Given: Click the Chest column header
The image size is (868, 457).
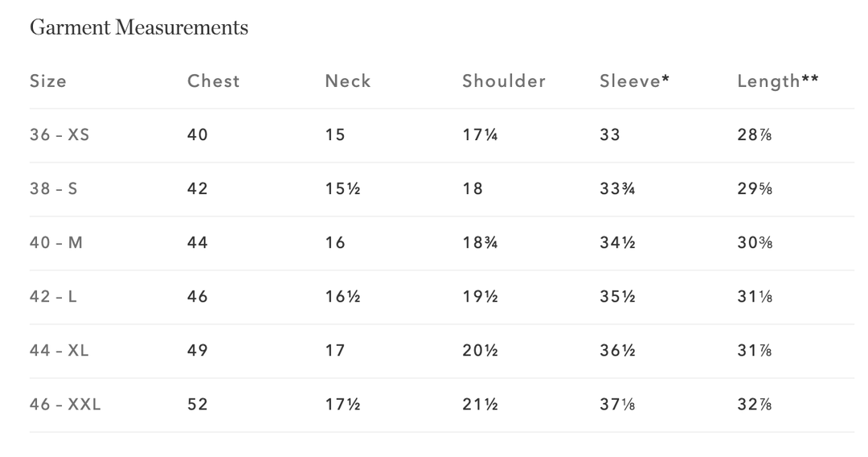Looking at the screenshot, I should click(x=213, y=81).
